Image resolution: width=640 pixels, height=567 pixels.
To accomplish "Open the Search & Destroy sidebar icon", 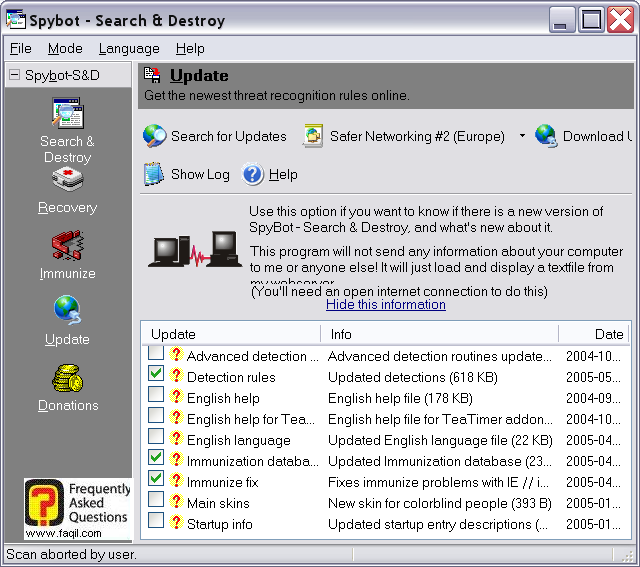I will pyautogui.click(x=68, y=113).
